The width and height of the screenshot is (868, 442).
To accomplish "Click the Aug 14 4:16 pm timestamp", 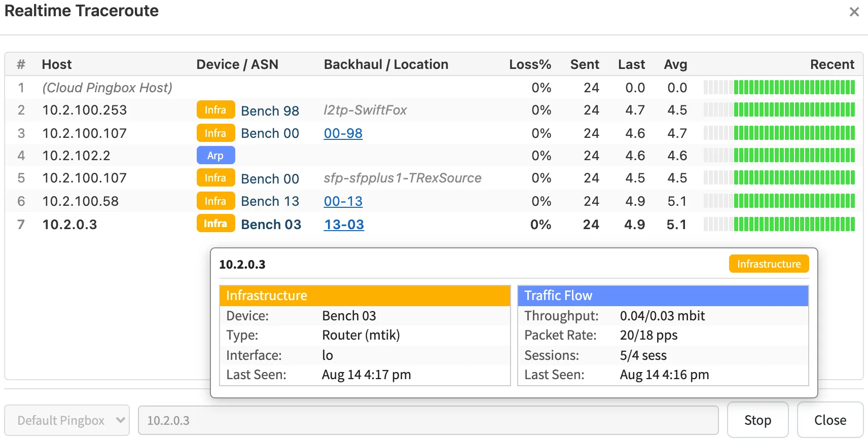I will click(664, 375).
